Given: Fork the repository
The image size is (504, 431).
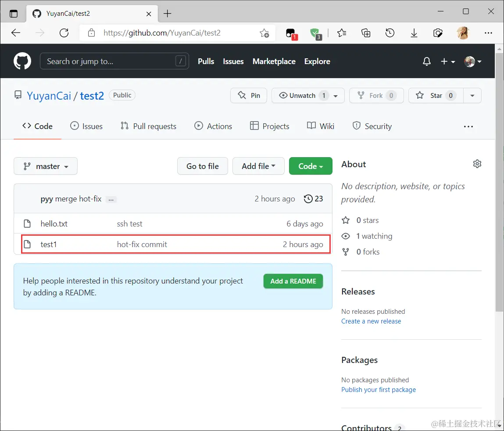Looking at the screenshot, I should 376,96.
